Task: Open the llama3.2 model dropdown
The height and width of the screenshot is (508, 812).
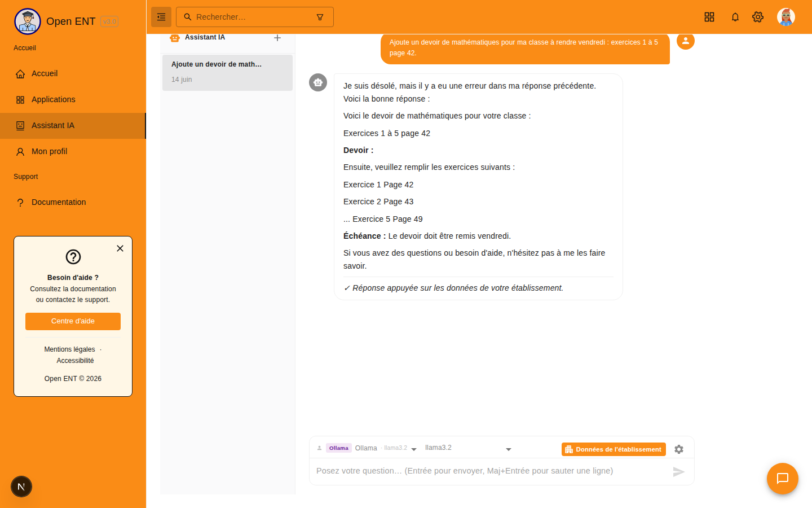Action: pyautogui.click(x=468, y=448)
